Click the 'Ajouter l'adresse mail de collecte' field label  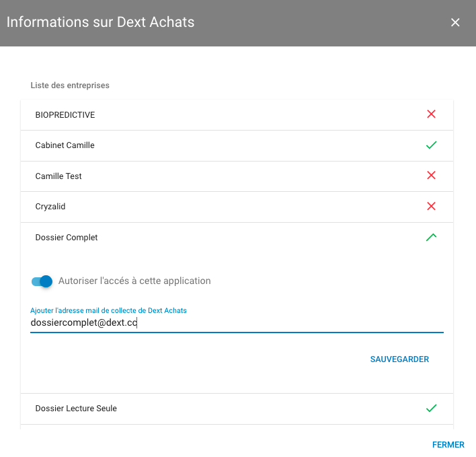point(108,310)
